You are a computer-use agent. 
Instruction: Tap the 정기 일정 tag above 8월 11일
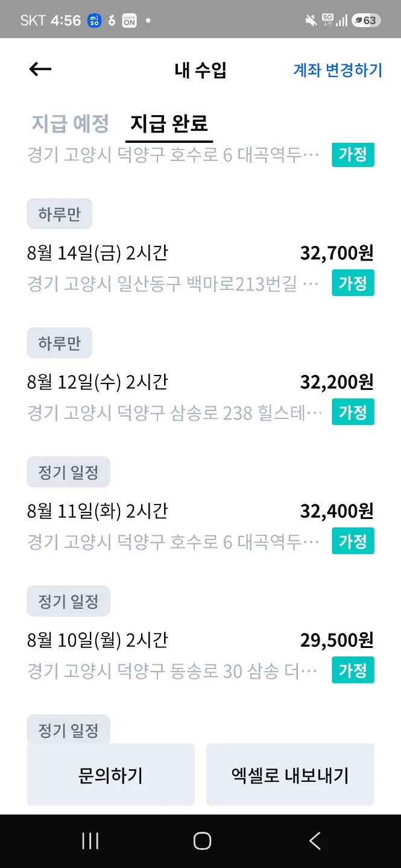(68, 472)
